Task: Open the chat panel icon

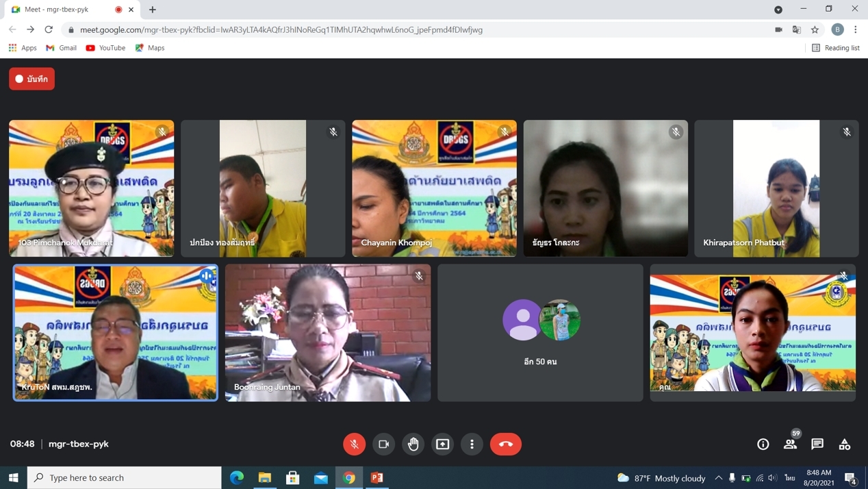Action: click(817, 444)
